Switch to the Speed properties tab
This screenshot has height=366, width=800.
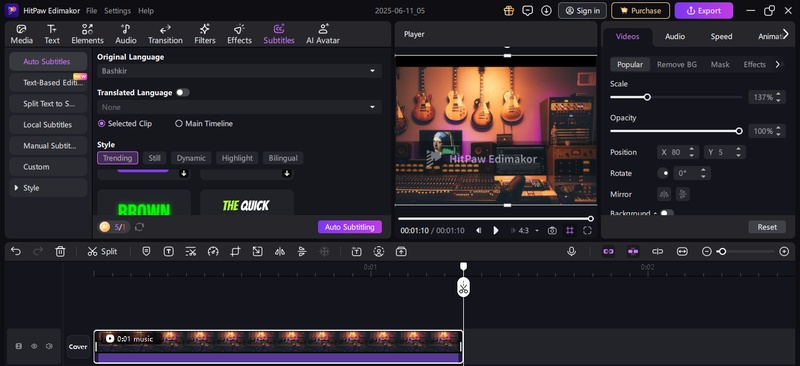pyautogui.click(x=721, y=36)
